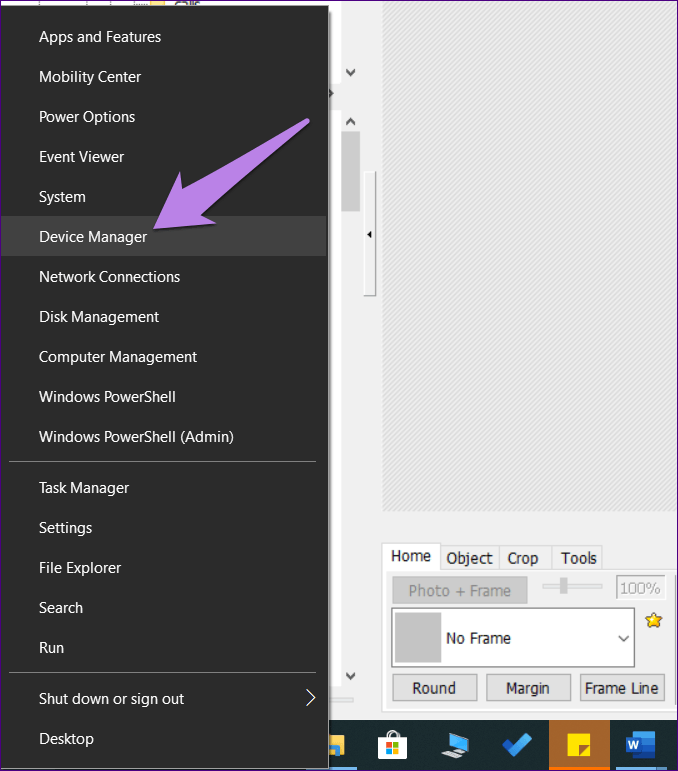Open the blue checkmark To Do app
The image size is (678, 771).
point(517,745)
